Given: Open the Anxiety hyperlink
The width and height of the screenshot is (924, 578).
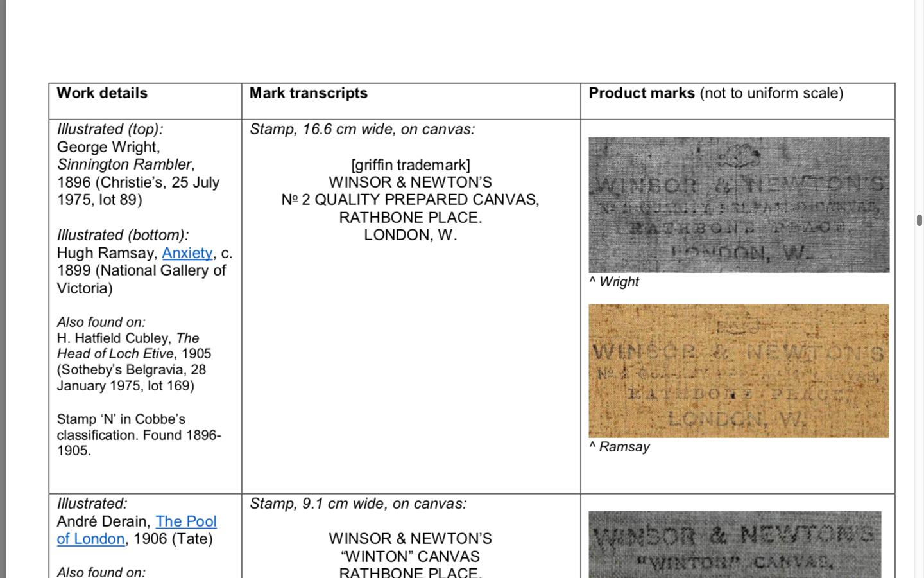Looking at the screenshot, I should (x=187, y=253).
